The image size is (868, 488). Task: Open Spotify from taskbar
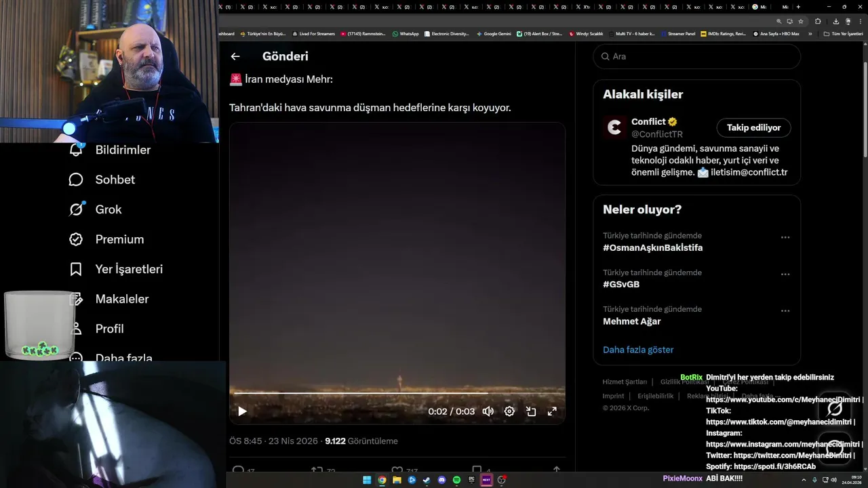[x=456, y=480]
